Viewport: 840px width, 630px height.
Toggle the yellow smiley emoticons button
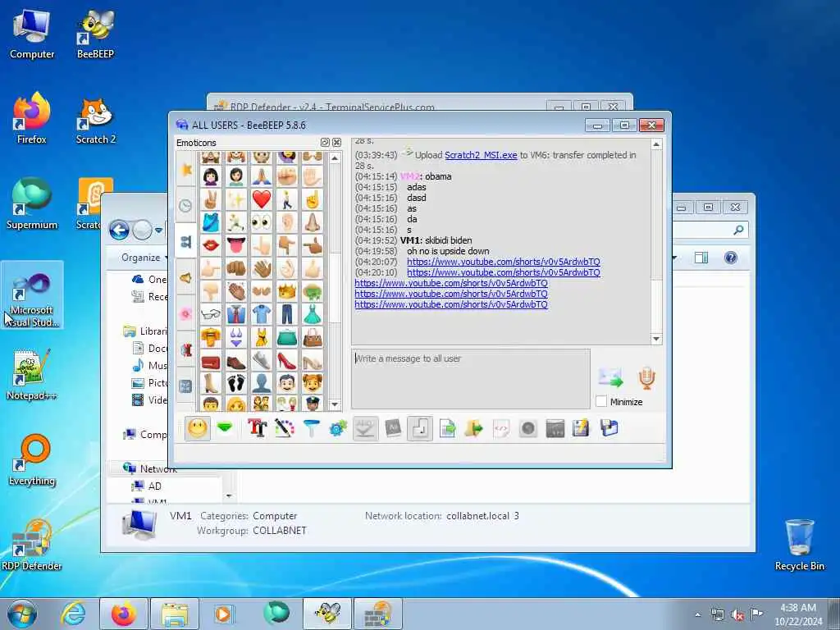197,428
